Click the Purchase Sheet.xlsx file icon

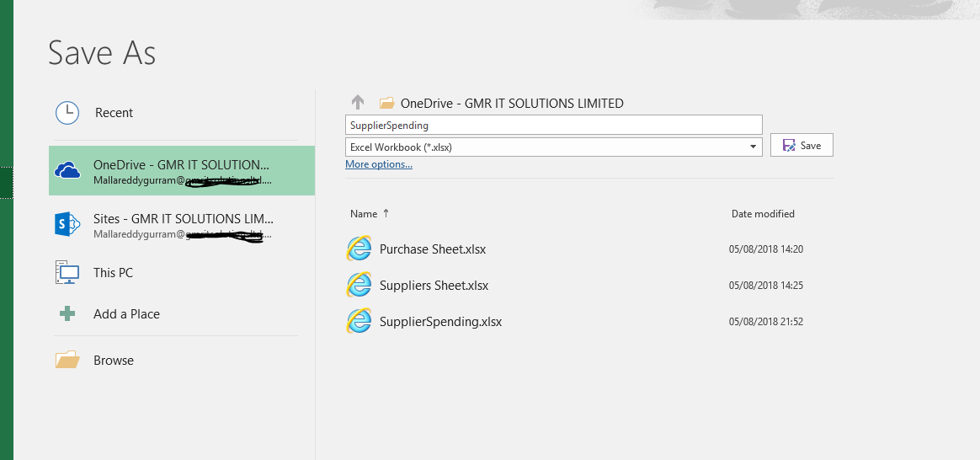pos(360,249)
